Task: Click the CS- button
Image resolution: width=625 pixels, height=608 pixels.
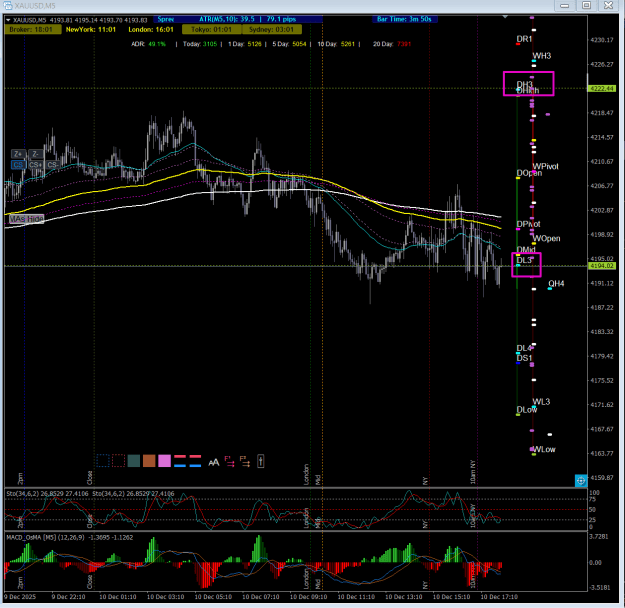Action: (52, 165)
